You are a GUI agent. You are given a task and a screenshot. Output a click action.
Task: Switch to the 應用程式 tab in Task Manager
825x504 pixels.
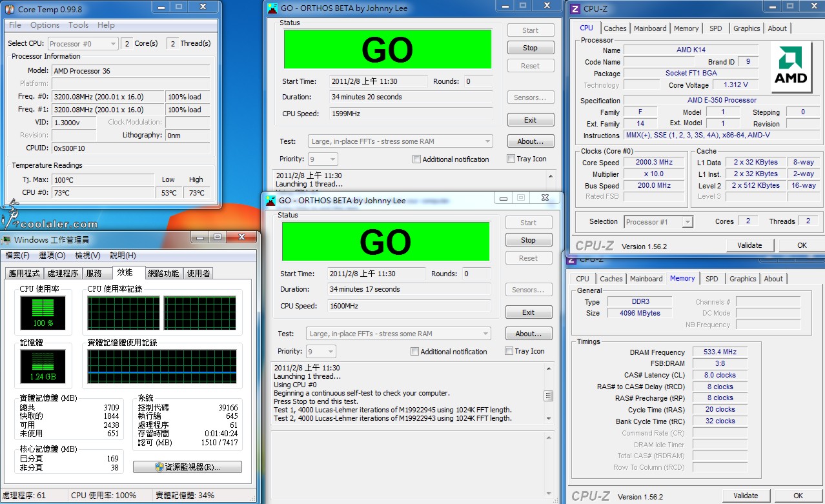[x=24, y=273]
